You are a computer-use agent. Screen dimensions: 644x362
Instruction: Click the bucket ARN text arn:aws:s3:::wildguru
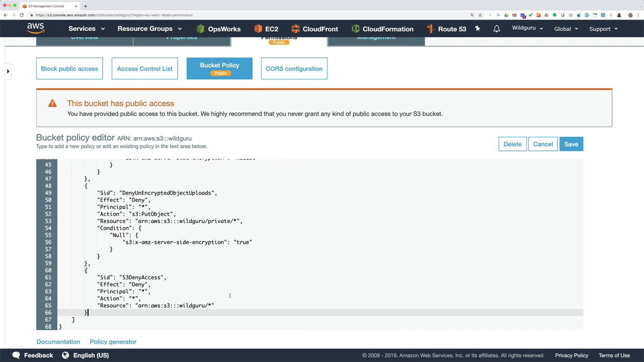click(162, 138)
